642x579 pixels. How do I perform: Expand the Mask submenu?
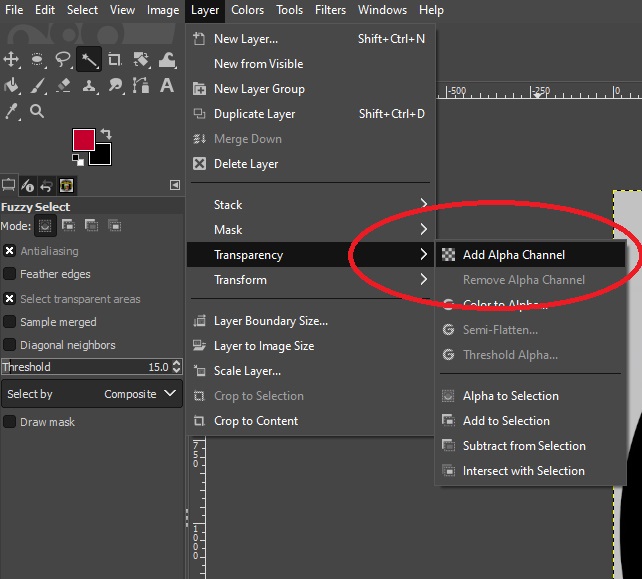[310, 229]
